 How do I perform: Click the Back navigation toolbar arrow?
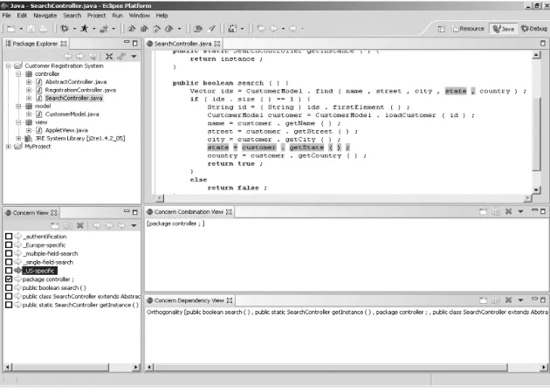coord(274,29)
